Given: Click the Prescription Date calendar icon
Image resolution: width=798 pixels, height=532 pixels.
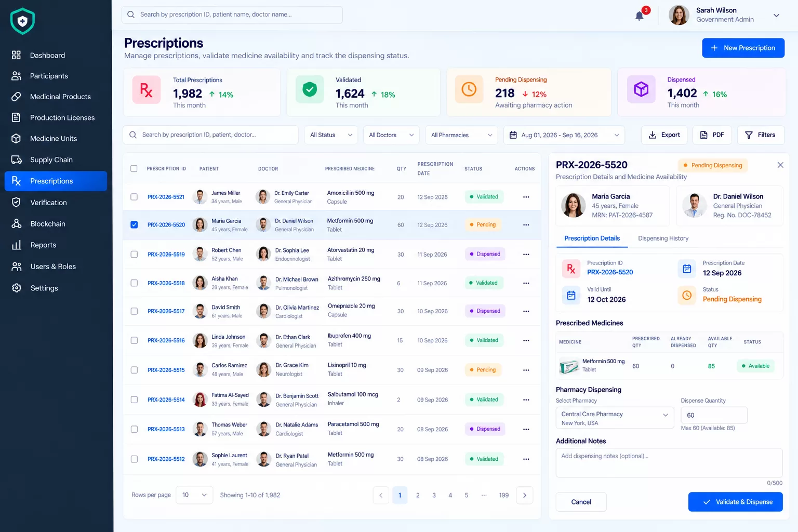Looking at the screenshot, I should 687,269.
